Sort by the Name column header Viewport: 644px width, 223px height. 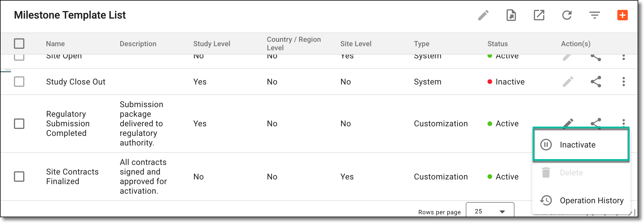[x=55, y=44]
